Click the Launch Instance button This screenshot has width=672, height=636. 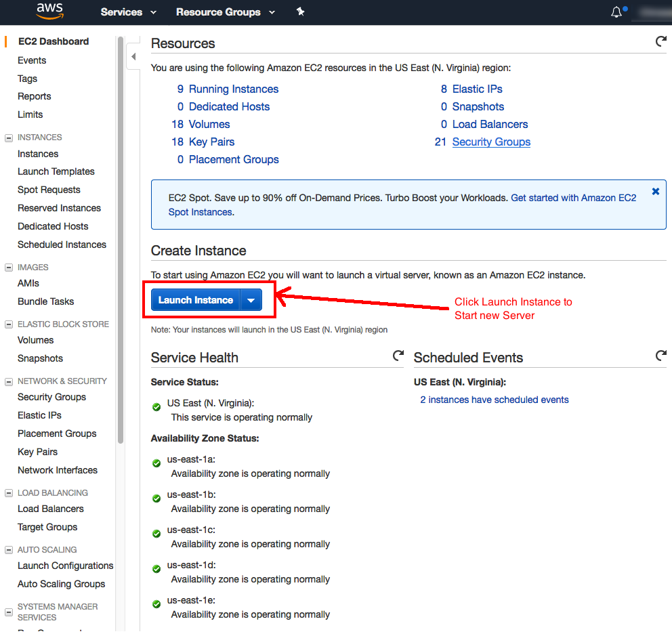(196, 300)
